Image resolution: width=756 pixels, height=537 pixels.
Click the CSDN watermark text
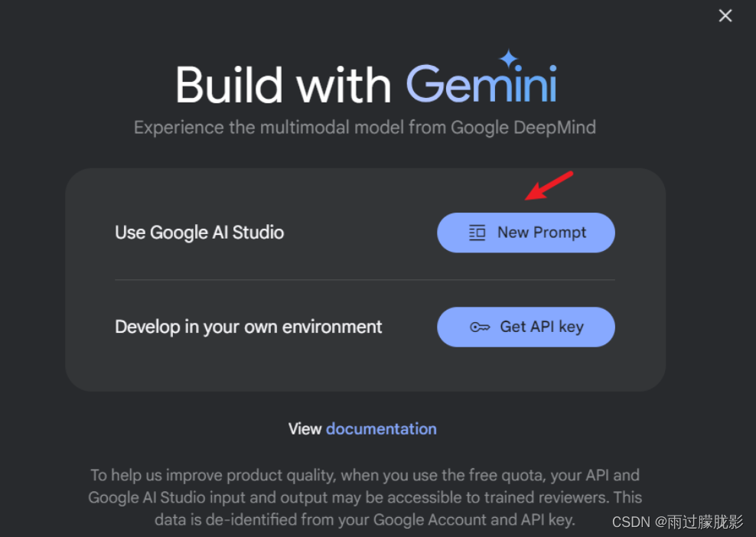click(677, 520)
